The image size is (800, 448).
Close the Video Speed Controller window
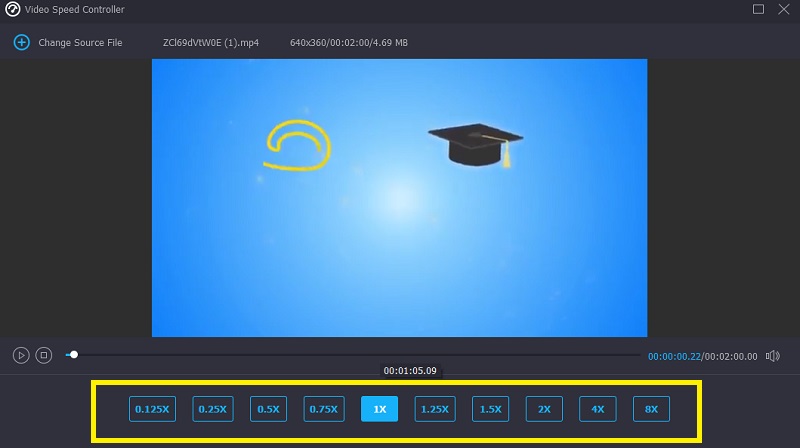pyautogui.click(x=784, y=10)
